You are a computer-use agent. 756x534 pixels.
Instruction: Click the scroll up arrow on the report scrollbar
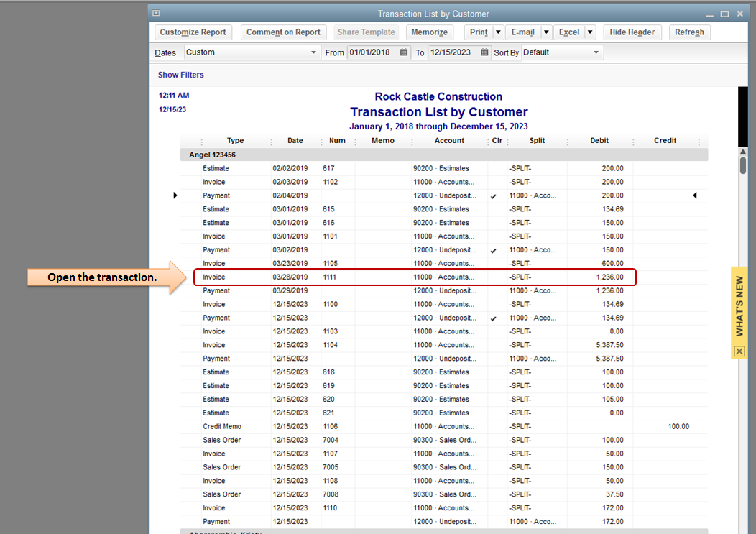(x=743, y=152)
